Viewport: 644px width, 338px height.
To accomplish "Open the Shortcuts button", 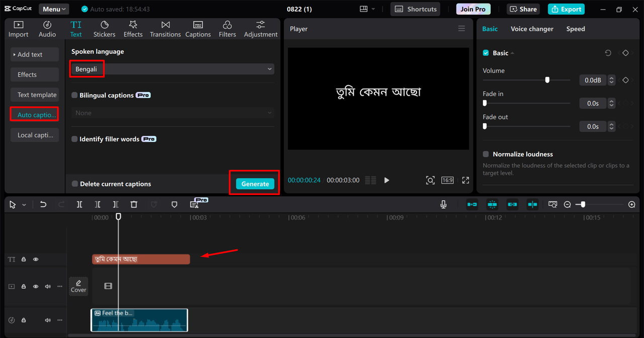I will point(416,9).
